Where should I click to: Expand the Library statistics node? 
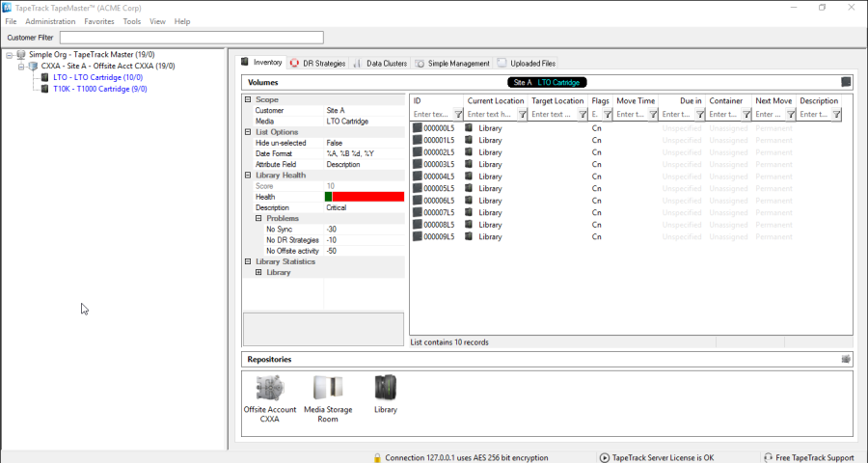pos(258,272)
